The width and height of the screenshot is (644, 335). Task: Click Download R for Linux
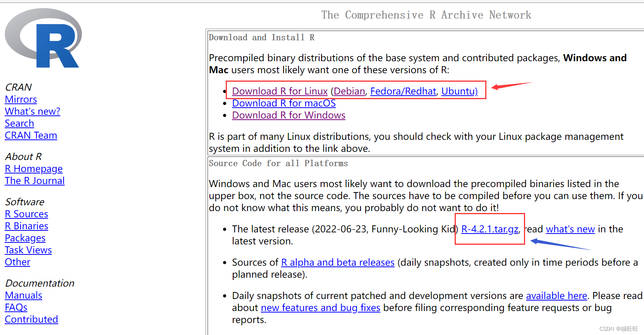tap(280, 91)
